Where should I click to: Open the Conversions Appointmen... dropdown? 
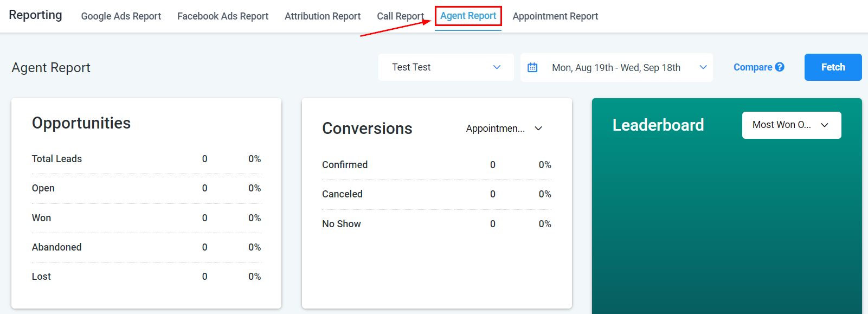coord(504,129)
